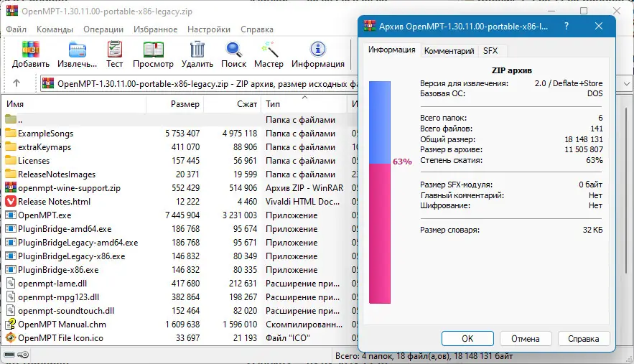Click the Справка button in the dialog

584,339
